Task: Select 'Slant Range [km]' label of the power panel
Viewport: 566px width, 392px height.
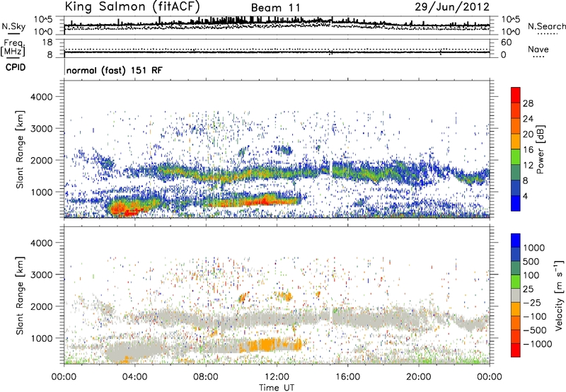Action: (20, 149)
